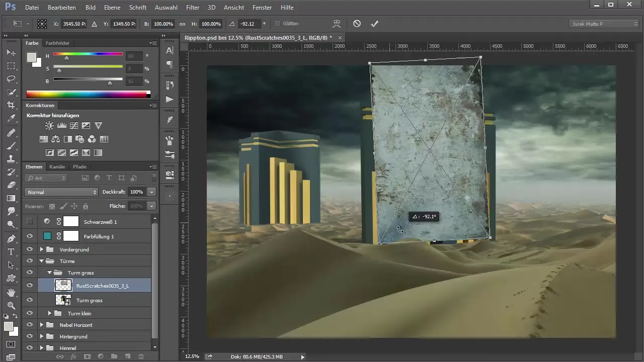Select the Brush tool

click(x=11, y=146)
